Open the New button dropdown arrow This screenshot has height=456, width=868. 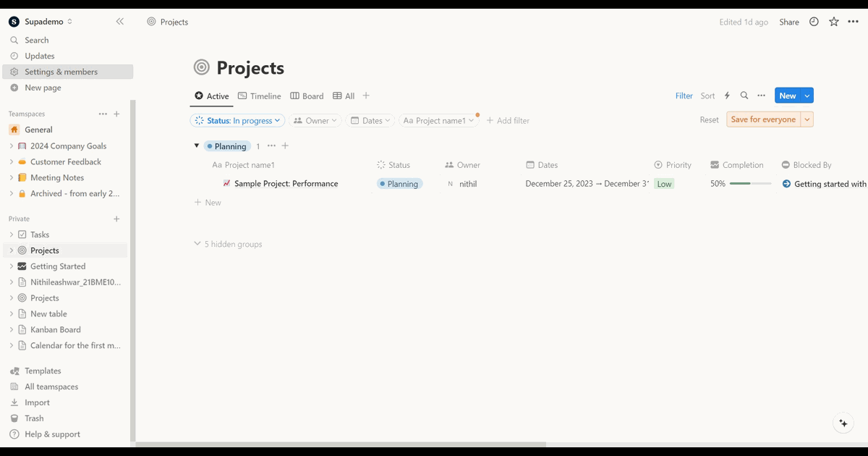point(807,96)
